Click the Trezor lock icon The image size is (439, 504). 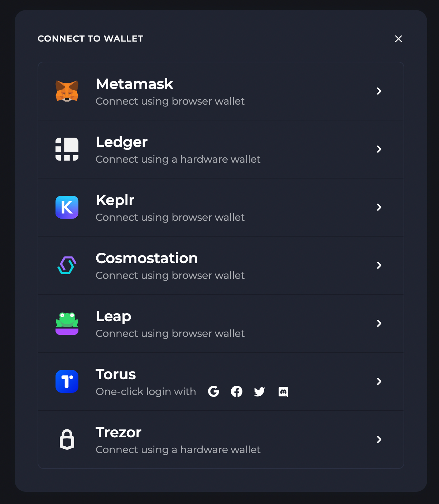coord(67,439)
